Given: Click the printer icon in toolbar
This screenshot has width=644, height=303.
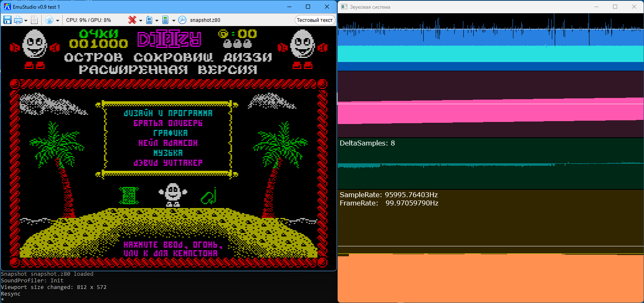Looking at the screenshot, I should [18, 20].
